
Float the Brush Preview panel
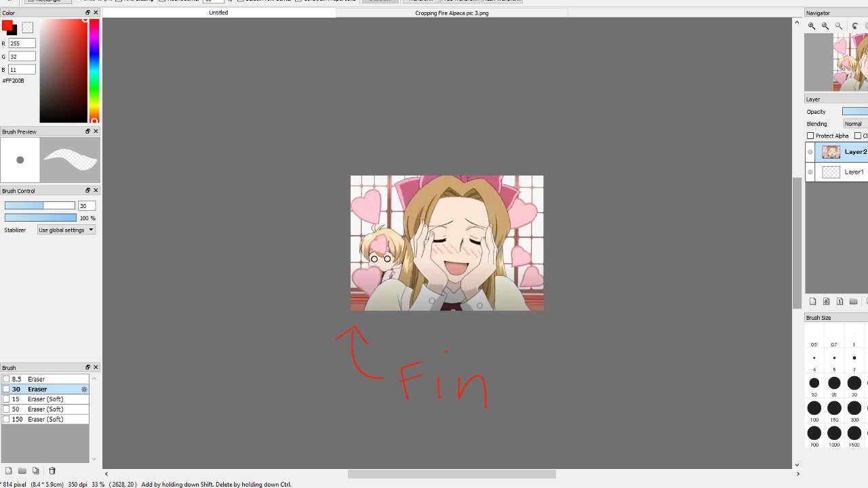pyautogui.click(x=87, y=131)
